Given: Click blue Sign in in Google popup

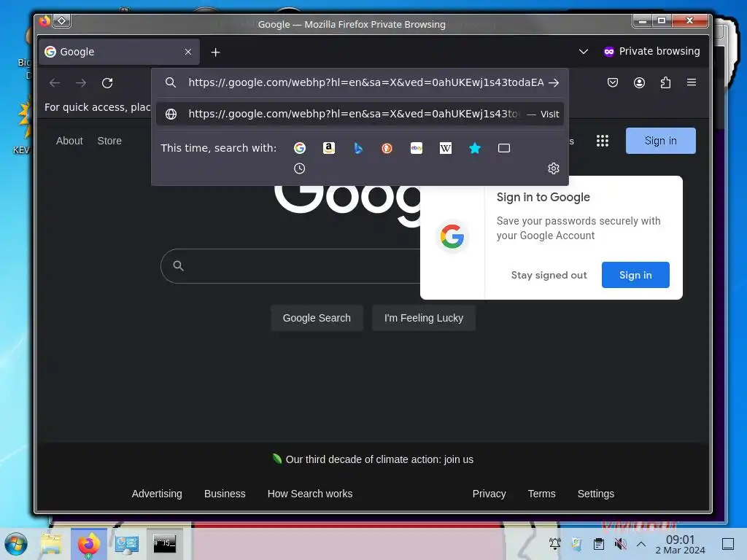Looking at the screenshot, I should (x=635, y=275).
